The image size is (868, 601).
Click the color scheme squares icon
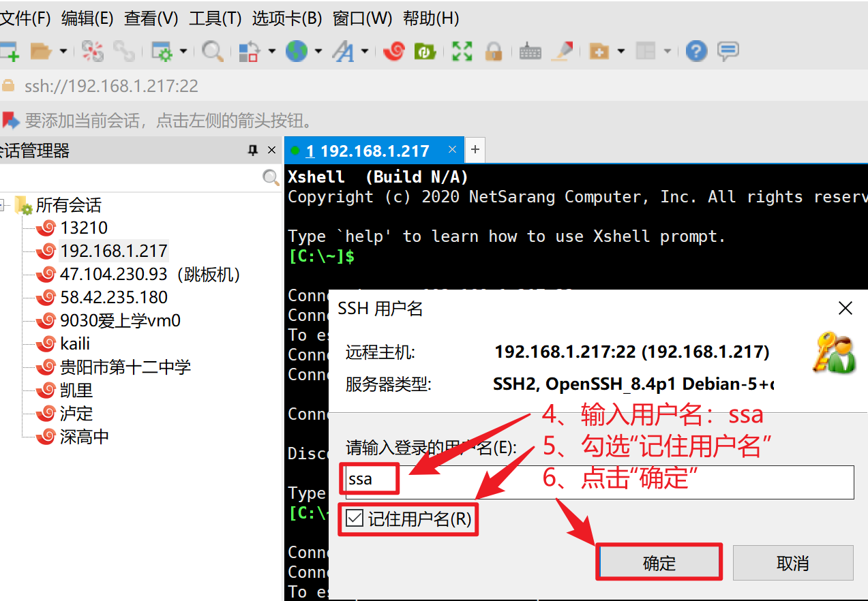click(250, 51)
